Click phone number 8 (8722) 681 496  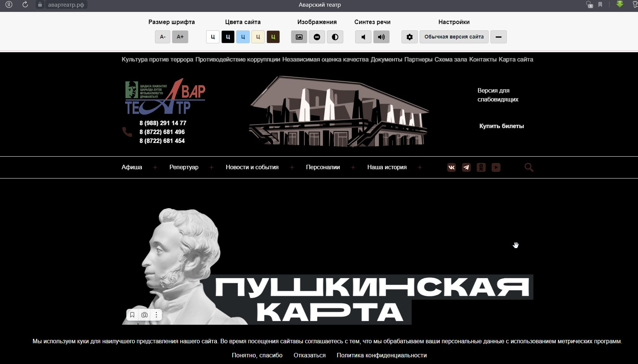[x=162, y=132]
